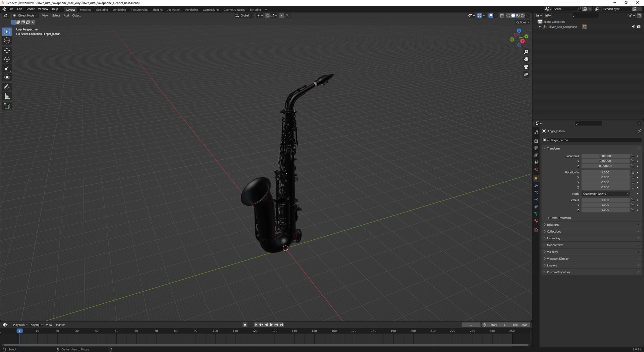
Task: Activate the Rotate tool
Action: tap(7, 59)
